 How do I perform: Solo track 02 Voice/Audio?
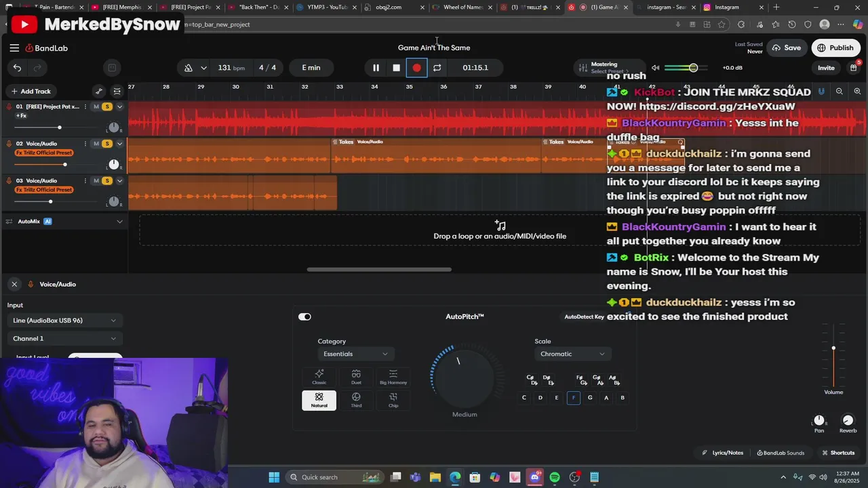107,144
